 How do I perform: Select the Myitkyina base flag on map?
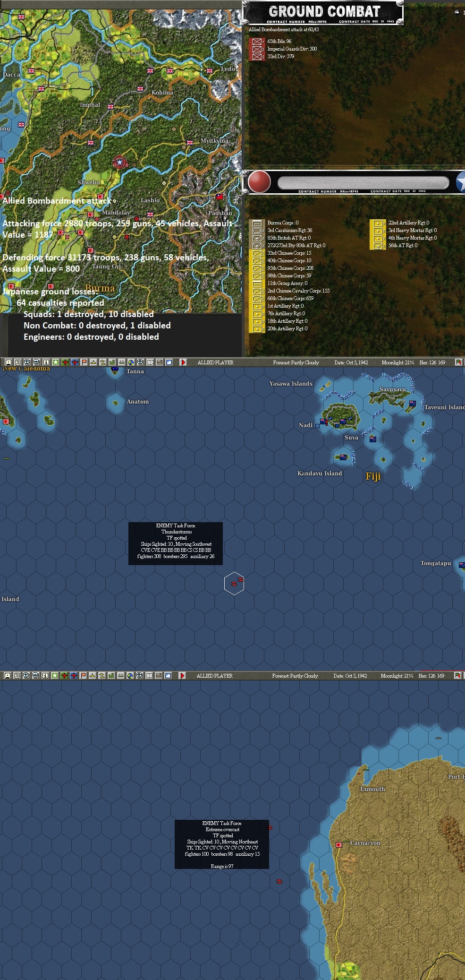(x=189, y=142)
